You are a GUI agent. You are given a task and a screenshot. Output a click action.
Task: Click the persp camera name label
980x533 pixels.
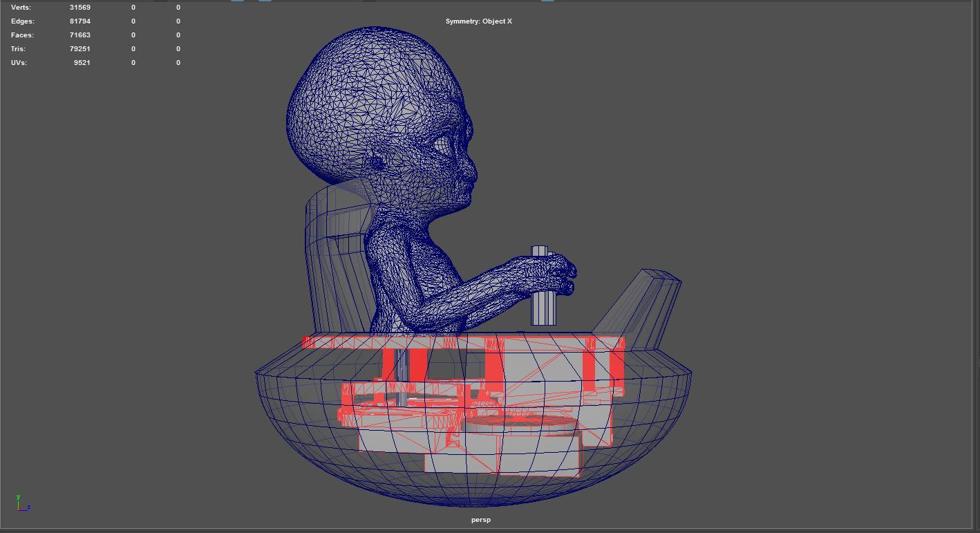[x=481, y=520]
